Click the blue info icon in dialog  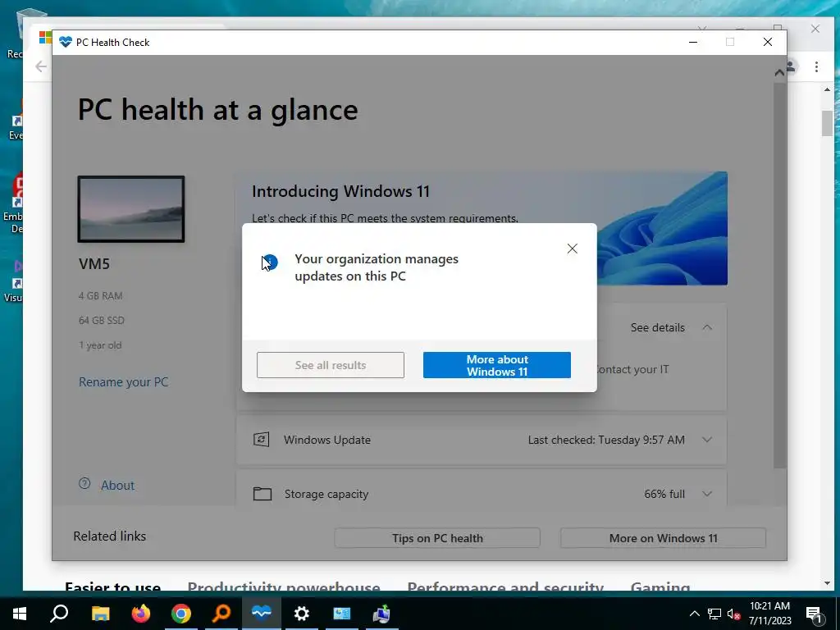[x=271, y=262]
